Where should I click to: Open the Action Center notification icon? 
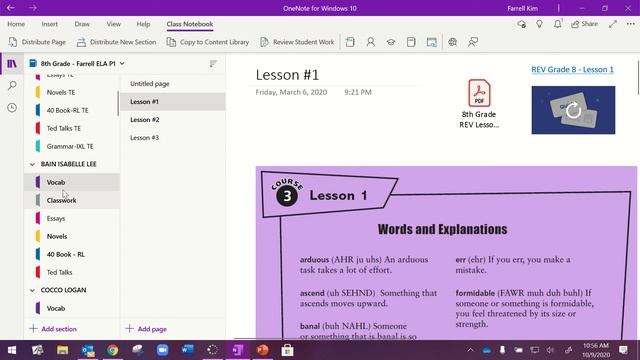(623, 350)
